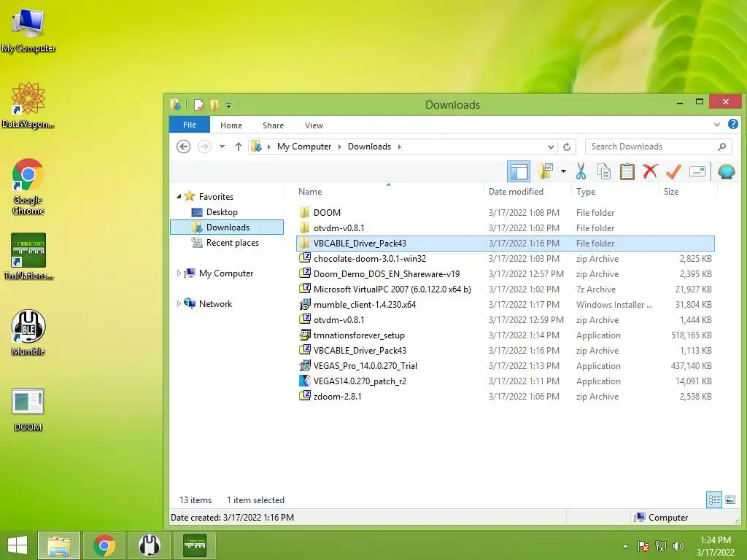Open the File ribbon tab

190,125
